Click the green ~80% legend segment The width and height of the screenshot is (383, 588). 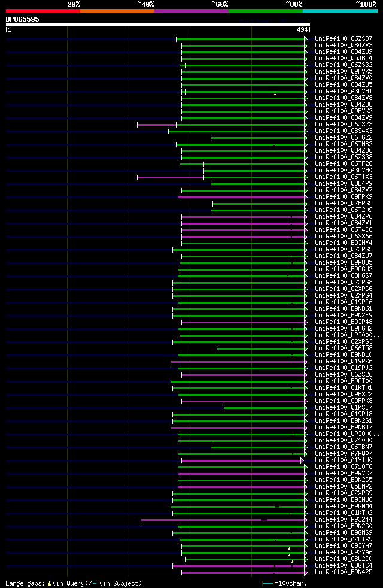click(x=266, y=11)
